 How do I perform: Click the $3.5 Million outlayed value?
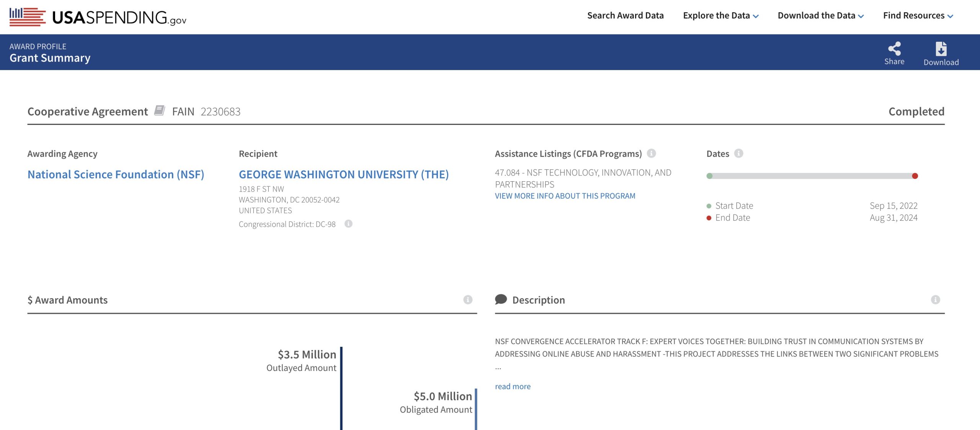click(307, 355)
